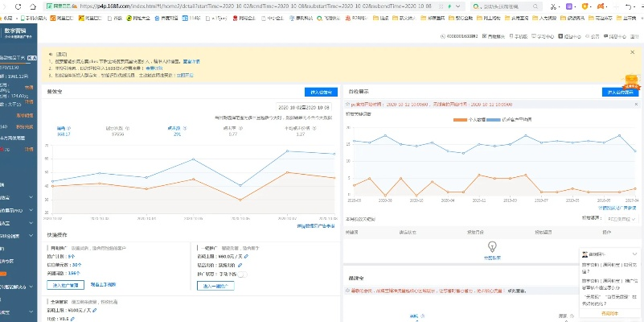Screen dimensions: 644x322
Task: Click the browser refresh icon
Action: (18, 5)
